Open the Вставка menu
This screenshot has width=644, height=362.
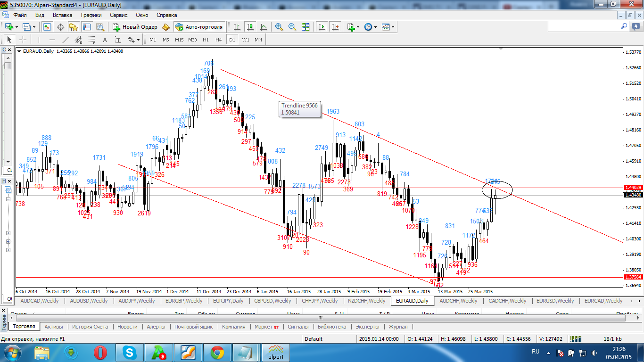tap(62, 15)
